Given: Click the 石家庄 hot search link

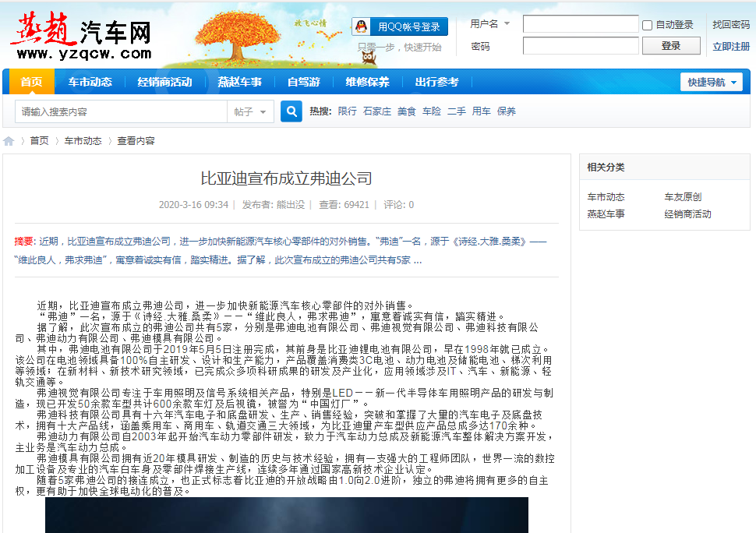Looking at the screenshot, I should 377,111.
